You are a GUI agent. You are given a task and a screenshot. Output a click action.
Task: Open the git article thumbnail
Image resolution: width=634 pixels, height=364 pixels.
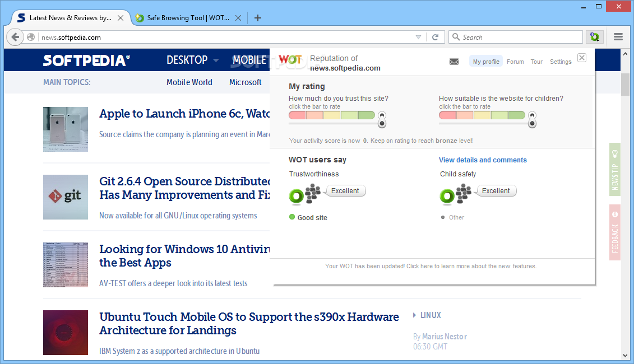pos(66,197)
